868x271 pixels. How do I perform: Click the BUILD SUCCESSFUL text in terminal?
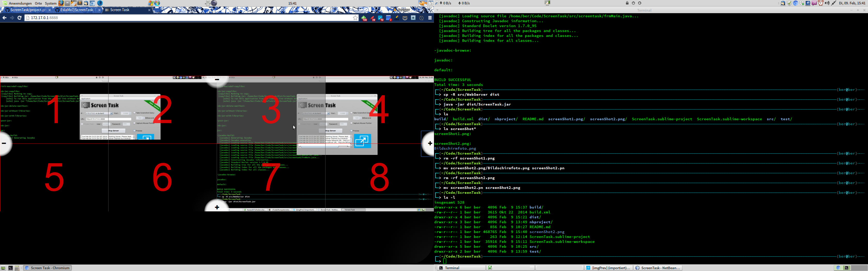(x=453, y=80)
